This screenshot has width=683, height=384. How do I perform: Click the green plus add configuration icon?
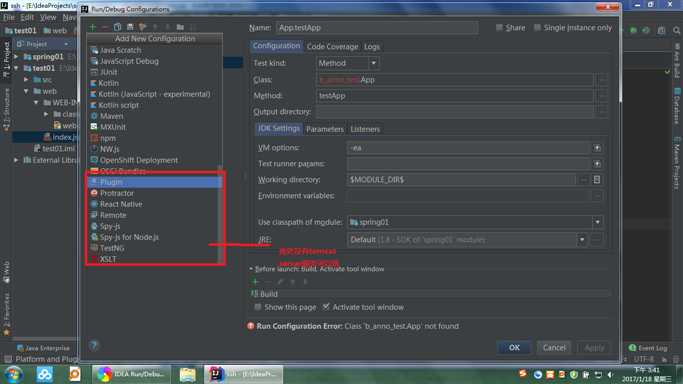pos(92,27)
